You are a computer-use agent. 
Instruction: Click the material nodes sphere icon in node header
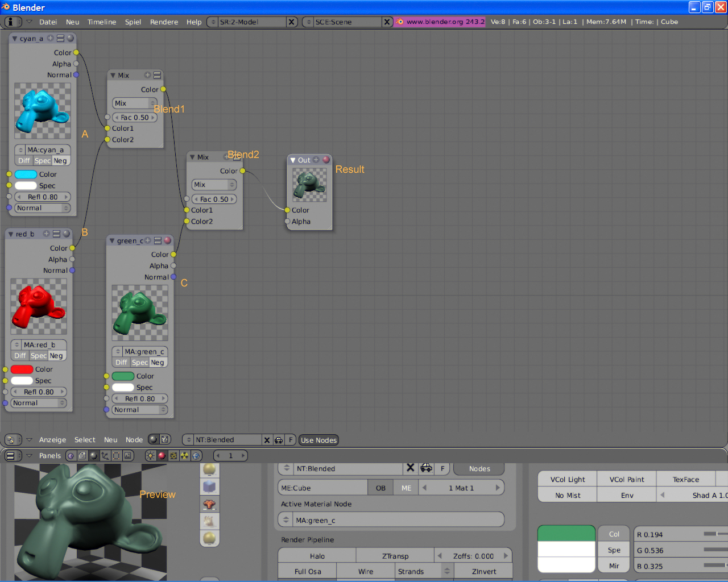(x=152, y=439)
